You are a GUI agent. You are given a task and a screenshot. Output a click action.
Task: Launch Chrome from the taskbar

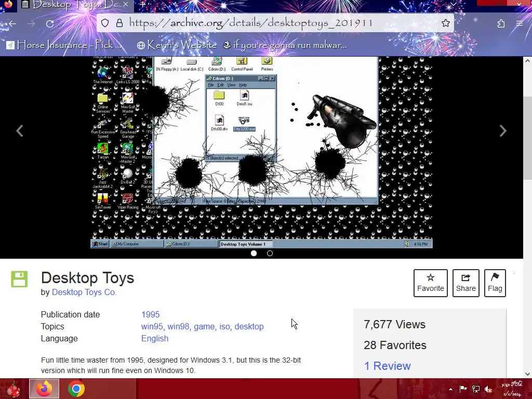tap(76, 389)
